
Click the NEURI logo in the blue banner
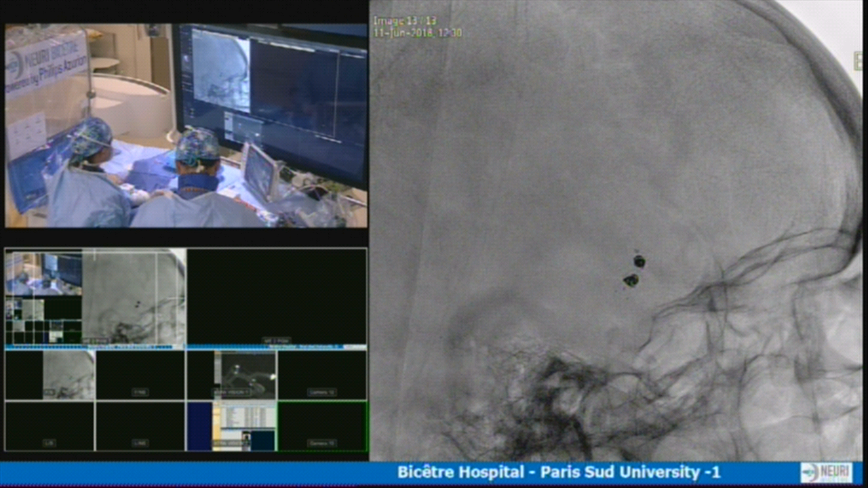pos(826,472)
